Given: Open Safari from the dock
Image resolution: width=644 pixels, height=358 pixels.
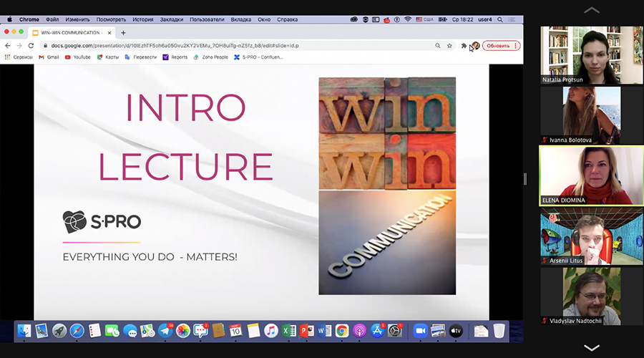Looking at the screenshot, I should 77,331.
